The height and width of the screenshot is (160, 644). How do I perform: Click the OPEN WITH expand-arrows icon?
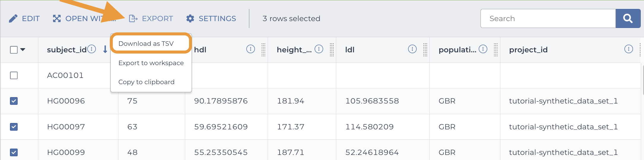tap(57, 18)
